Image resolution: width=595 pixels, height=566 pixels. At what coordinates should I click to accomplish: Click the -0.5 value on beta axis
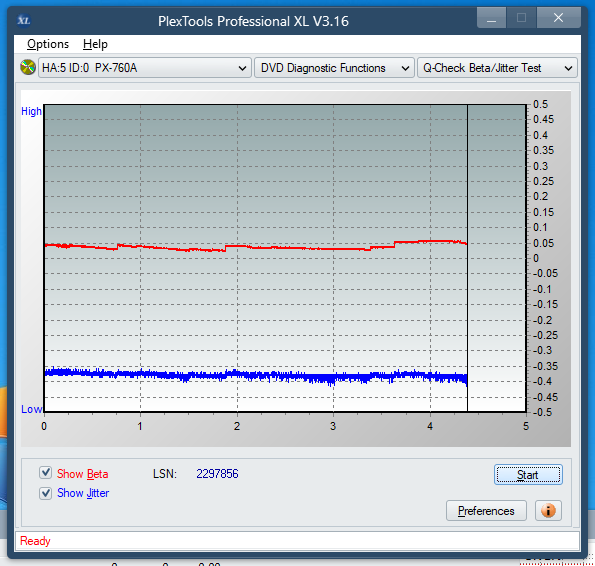click(x=542, y=412)
